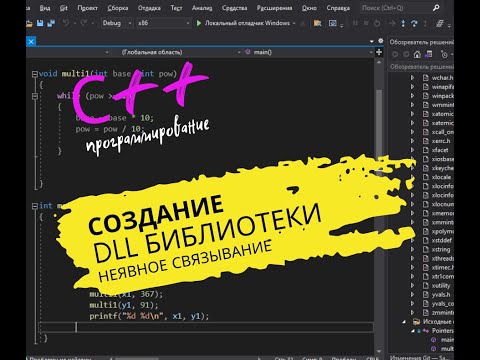Open the Проект menu
The height and width of the screenshot is (360, 480).
coord(87,8)
